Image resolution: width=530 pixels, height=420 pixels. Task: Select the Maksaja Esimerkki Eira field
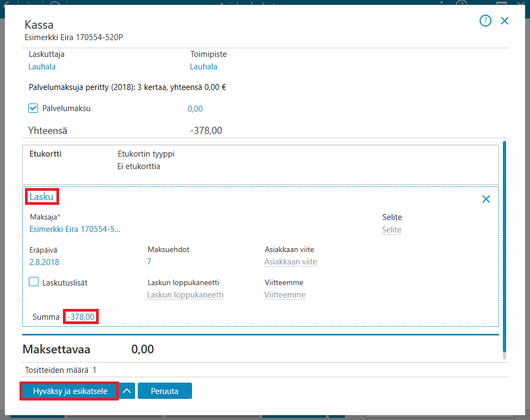coord(75,229)
